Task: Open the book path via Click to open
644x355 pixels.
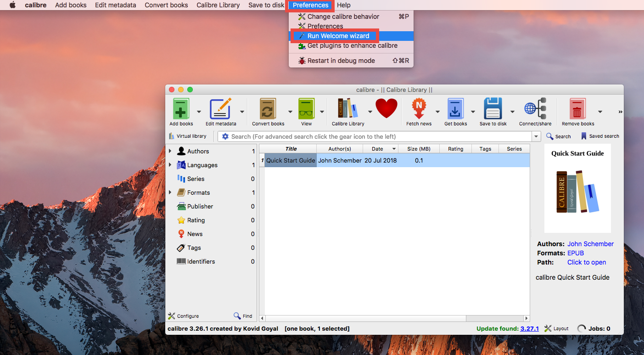Action: click(586, 262)
